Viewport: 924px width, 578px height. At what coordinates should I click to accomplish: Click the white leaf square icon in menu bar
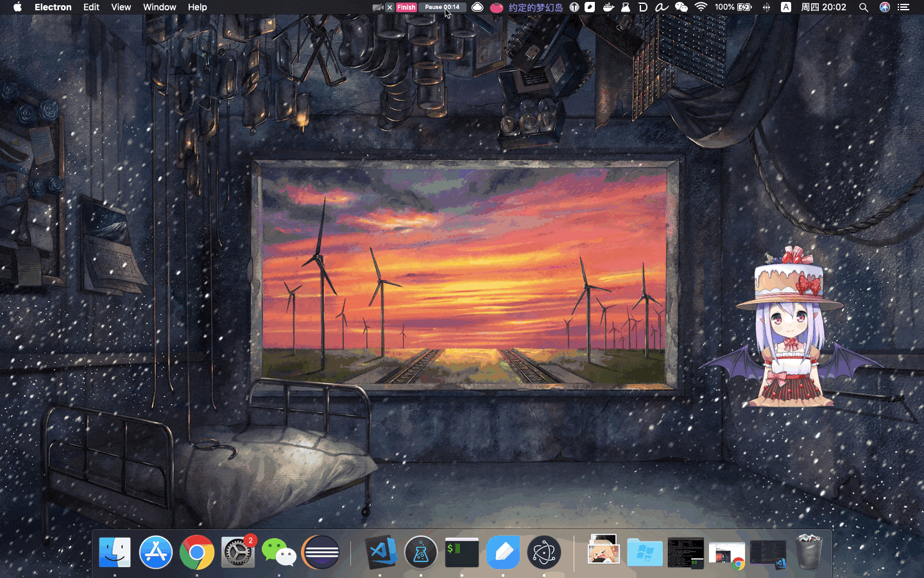coord(590,7)
